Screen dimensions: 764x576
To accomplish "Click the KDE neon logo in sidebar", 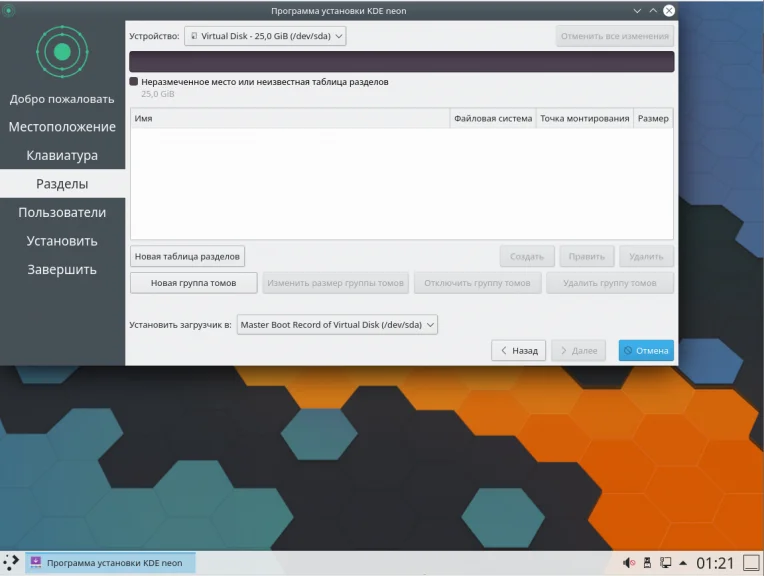I will pos(62,52).
